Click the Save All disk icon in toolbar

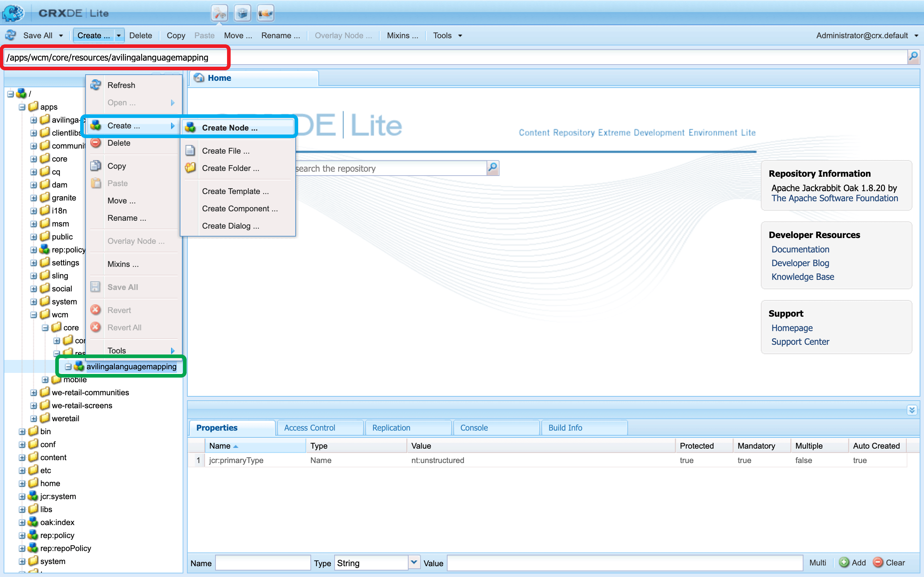10,35
